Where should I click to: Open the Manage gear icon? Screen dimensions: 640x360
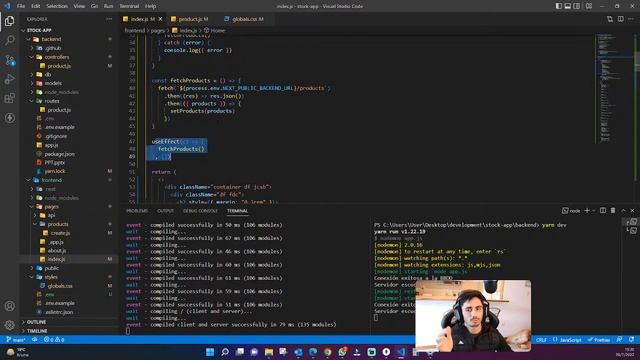[x=9, y=325]
